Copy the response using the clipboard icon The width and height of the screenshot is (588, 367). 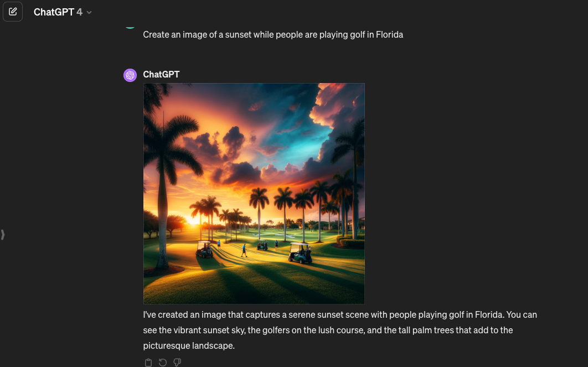pyautogui.click(x=148, y=363)
